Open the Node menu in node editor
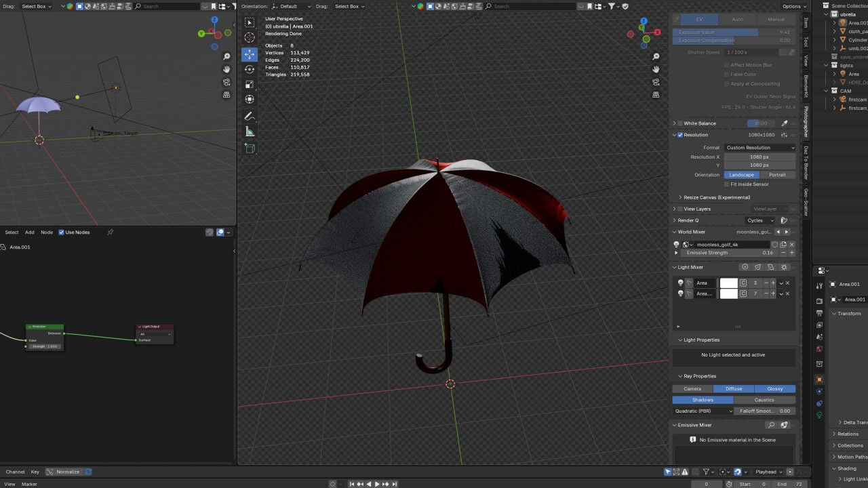The height and width of the screenshot is (488, 868). 47,232
